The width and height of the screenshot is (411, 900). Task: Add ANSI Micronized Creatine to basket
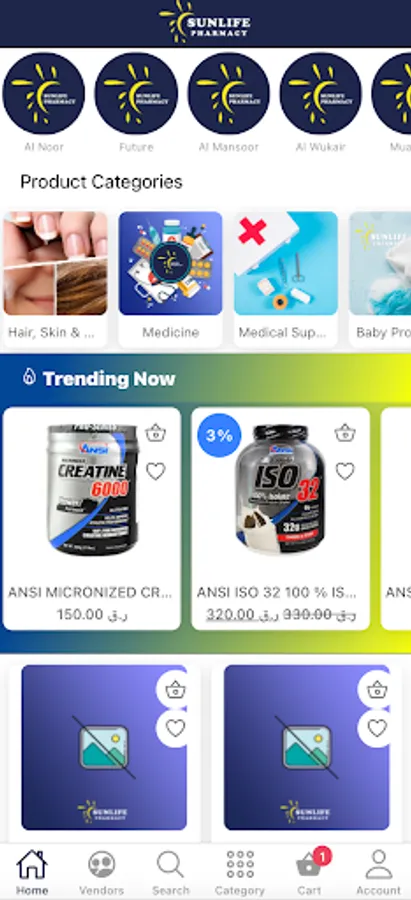click(155, 433)
